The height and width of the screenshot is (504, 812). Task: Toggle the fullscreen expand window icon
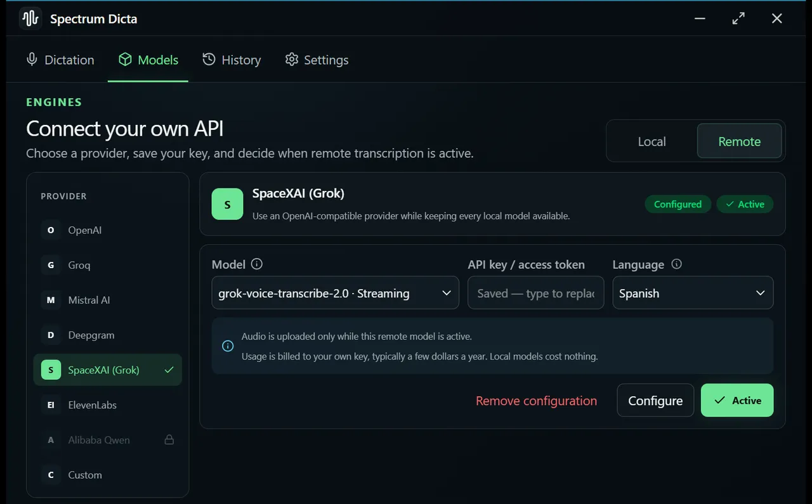pyautogui.click(x=738, y=18)
